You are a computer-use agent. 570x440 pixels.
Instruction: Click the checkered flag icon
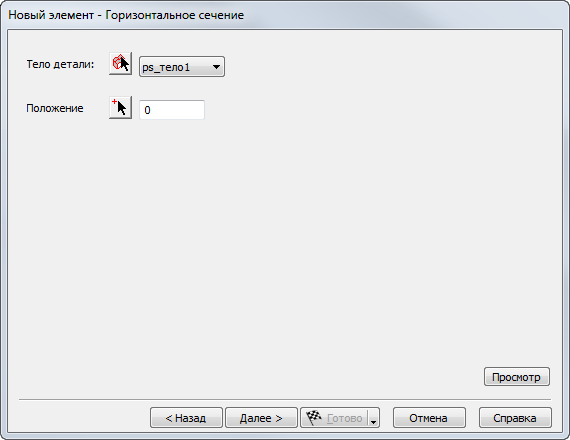pos(314,418)
